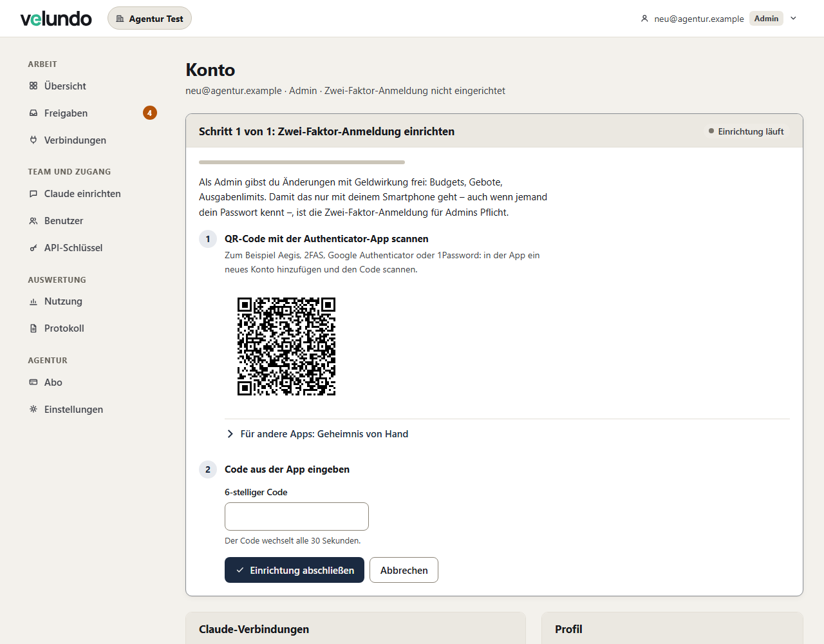Click the Admin role badge
The height and width of the screenshot is (644, 824).
tap(766, 19)
